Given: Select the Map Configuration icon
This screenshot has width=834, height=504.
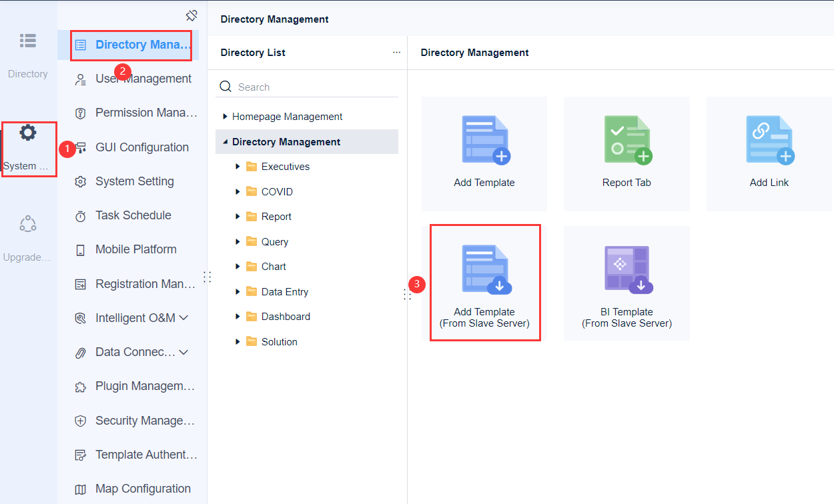Looking at the screenshot, I should point(80,488).
